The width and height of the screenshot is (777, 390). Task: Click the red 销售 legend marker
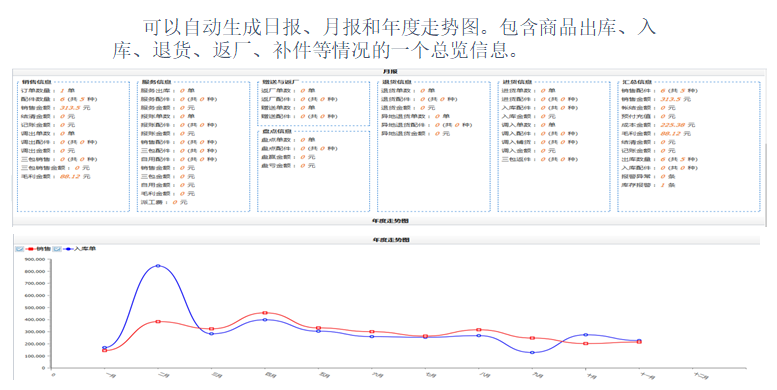(30, 249)
